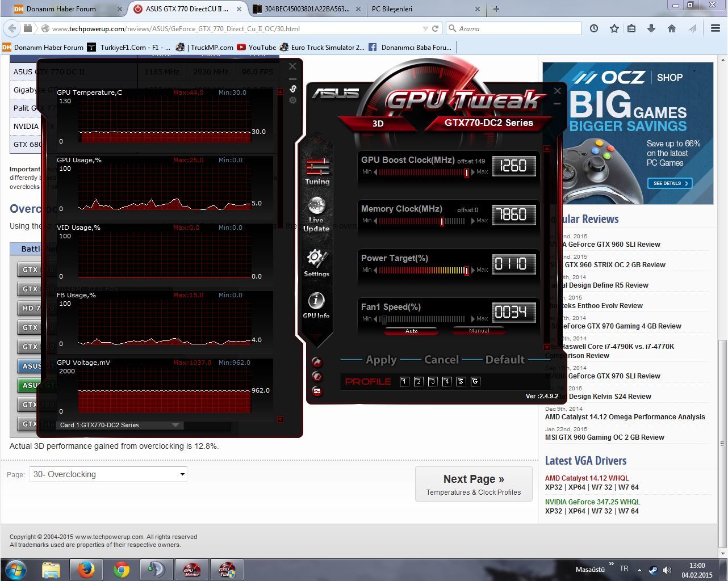
Task: Set Fan1 Speed to Auto
Action: (411, 331)
